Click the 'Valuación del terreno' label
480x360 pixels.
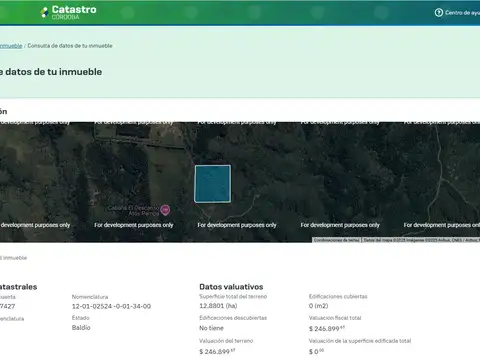226,341
